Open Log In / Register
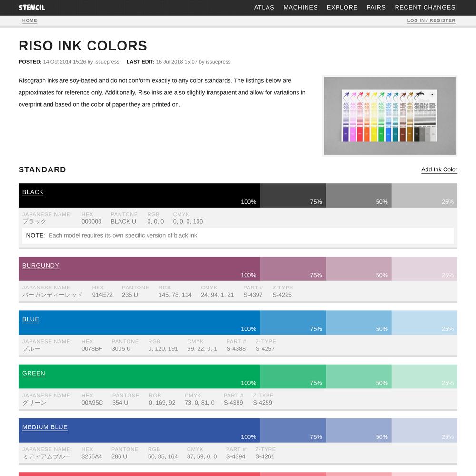476x476 pixels. (431, 20)
